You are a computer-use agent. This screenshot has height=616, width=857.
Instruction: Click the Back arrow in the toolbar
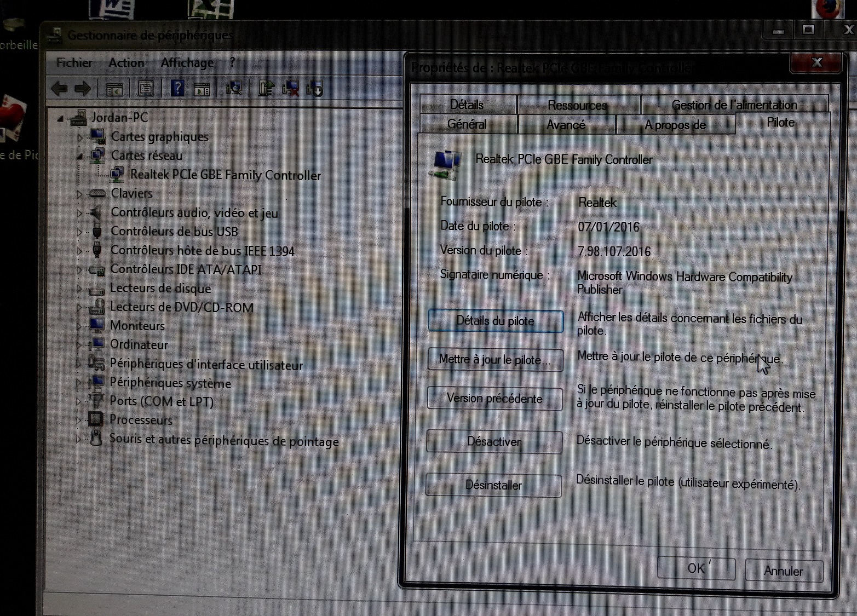pyautogui.click(x=59, y=88)
